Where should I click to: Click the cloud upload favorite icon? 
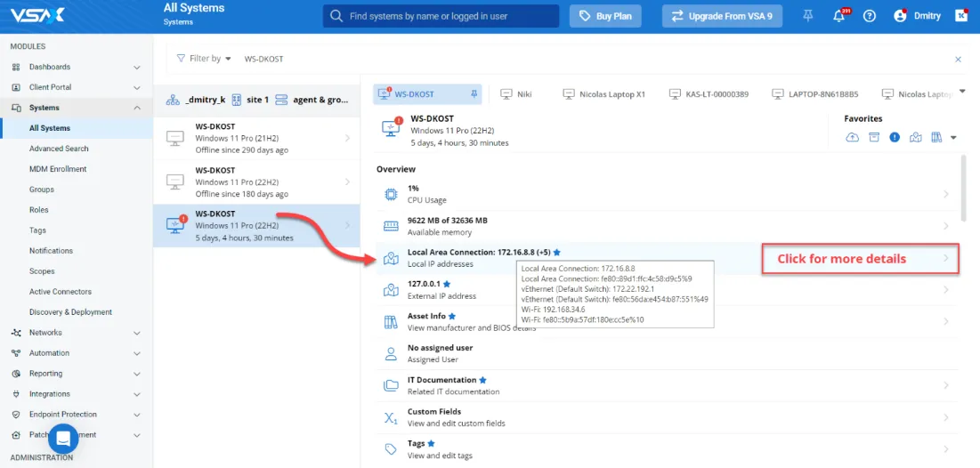pos(853,137)
